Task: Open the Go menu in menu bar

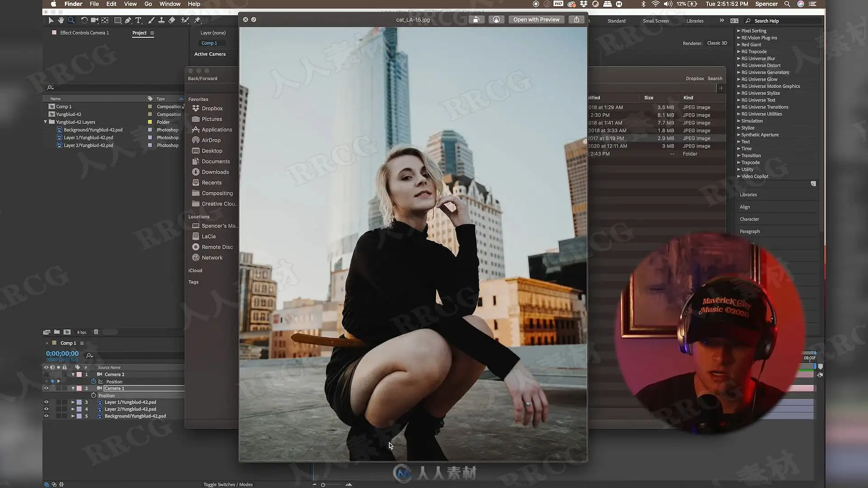Action: coord(148,4)
